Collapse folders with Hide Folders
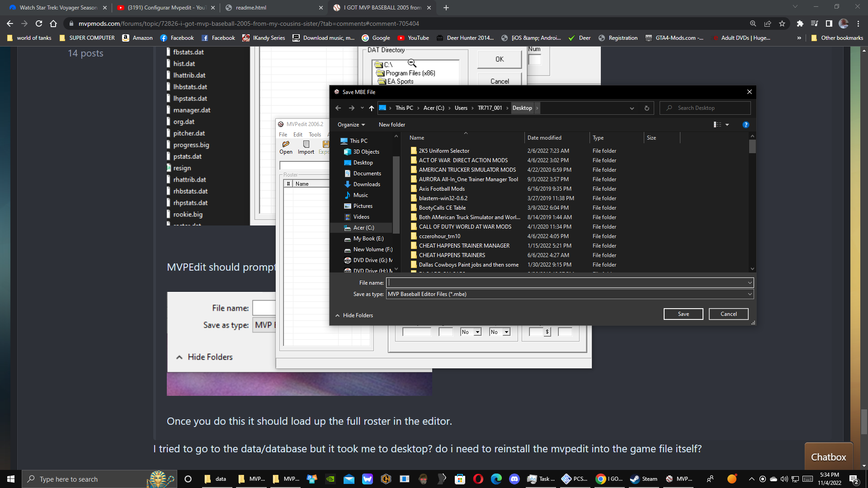This screenshot has height=488, width=868. point(354,315)
